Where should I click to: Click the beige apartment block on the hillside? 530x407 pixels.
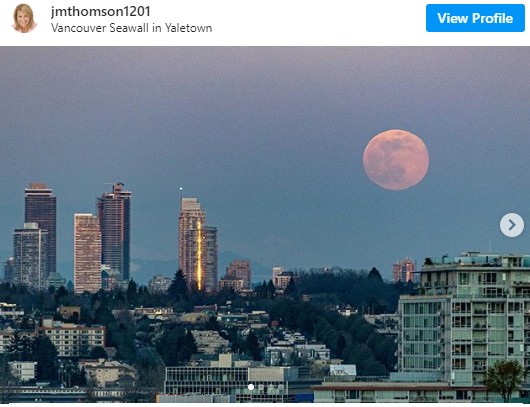(72, 338)
